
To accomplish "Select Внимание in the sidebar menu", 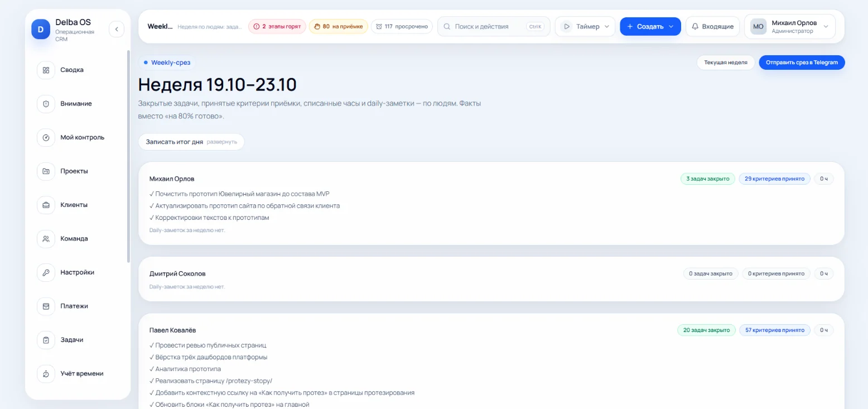I will point(76,104).
